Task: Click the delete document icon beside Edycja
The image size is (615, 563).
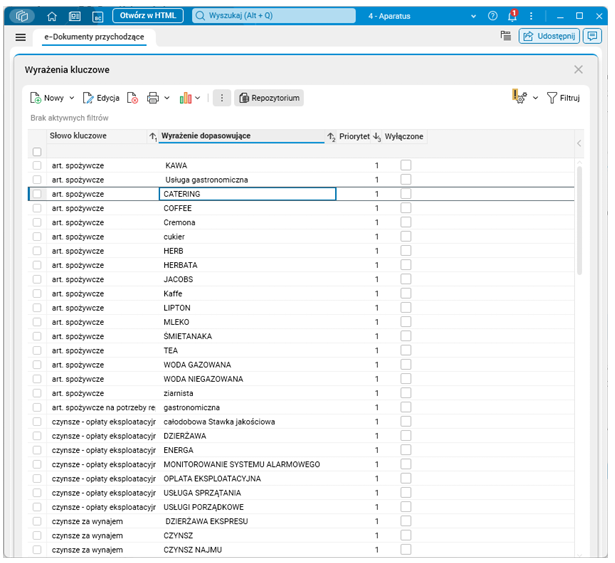Action: click(x=133, y=98)
